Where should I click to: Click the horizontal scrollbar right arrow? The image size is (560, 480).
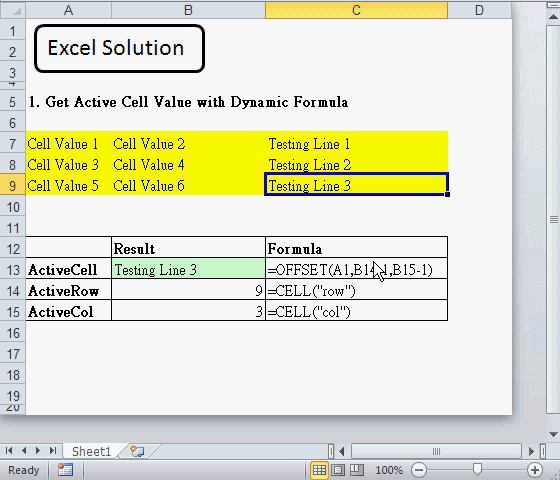[531, 451]
